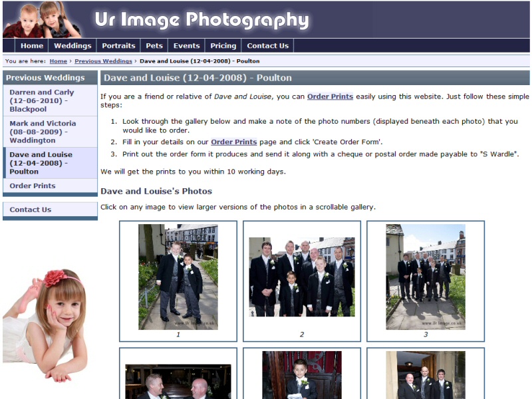Open the Portraits navigation tab

tap(119, 46)
